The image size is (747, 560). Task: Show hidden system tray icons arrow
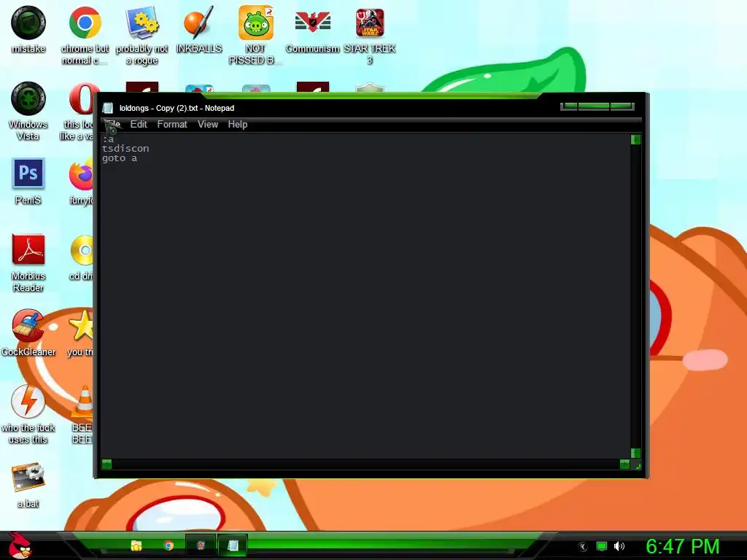tap(582, 547)
